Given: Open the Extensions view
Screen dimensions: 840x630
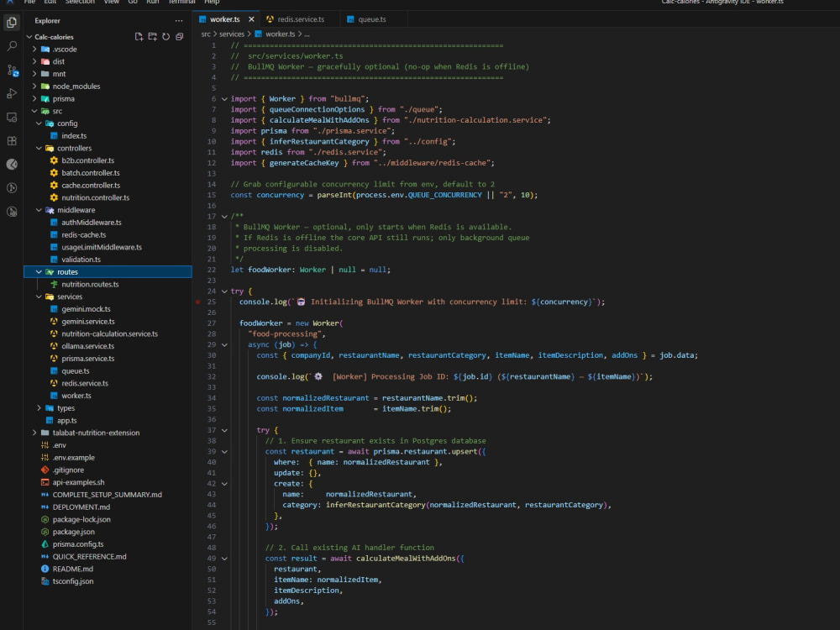Looking at the screenshot, I should pyautogui.click(x=12, y=140).
